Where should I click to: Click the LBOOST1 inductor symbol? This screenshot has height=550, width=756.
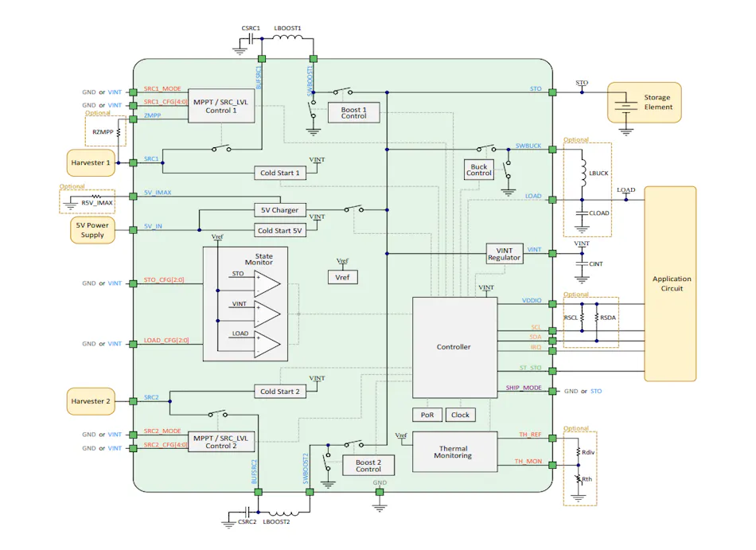(x=288, y=37)
